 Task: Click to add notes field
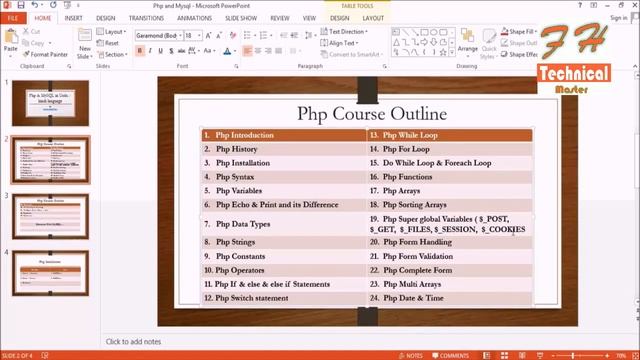133,342
